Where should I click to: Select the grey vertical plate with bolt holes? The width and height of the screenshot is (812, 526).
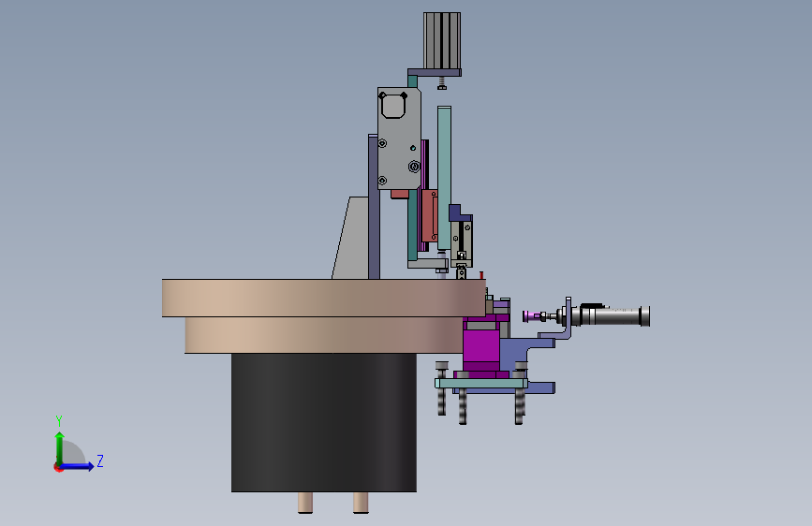(x=398, y=139)
